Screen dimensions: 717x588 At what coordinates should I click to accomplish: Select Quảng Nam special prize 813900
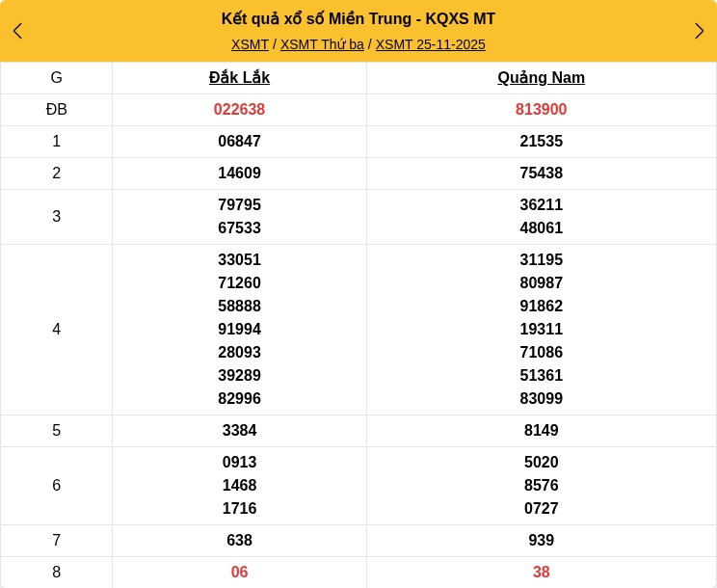[x=541, y=110]
